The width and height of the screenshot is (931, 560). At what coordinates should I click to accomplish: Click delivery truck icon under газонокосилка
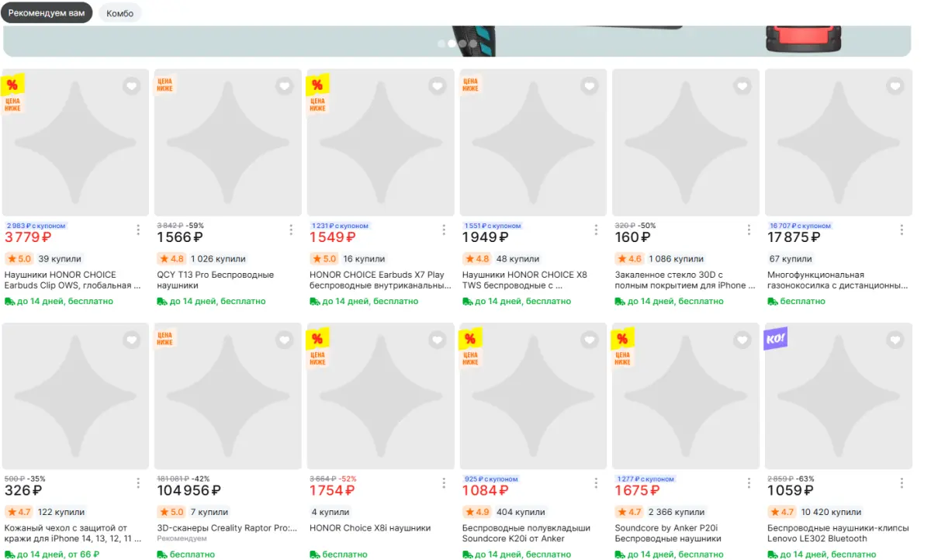point(773,301)
